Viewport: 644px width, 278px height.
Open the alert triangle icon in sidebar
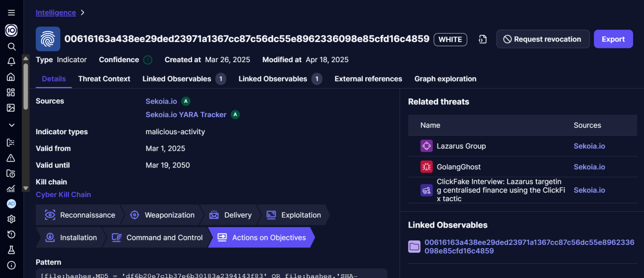(11, 158)
